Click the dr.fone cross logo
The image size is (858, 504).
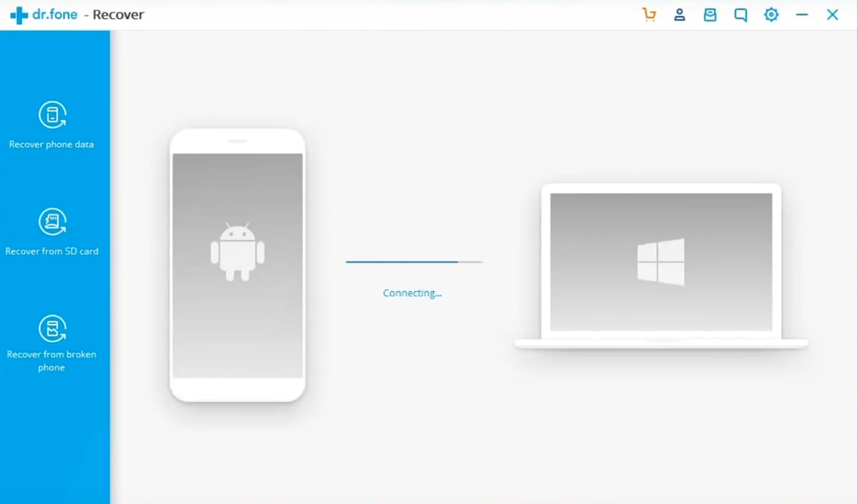pos(19,15)
